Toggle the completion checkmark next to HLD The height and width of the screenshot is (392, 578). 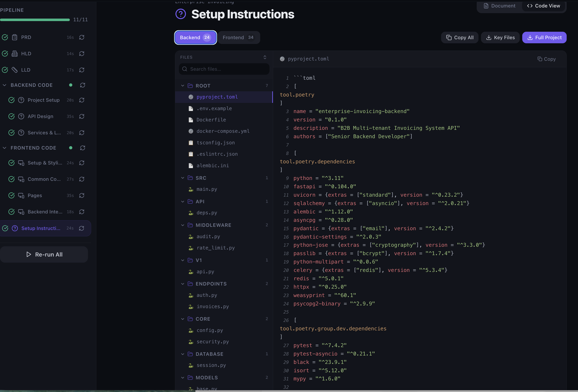(x=5, y=54)
